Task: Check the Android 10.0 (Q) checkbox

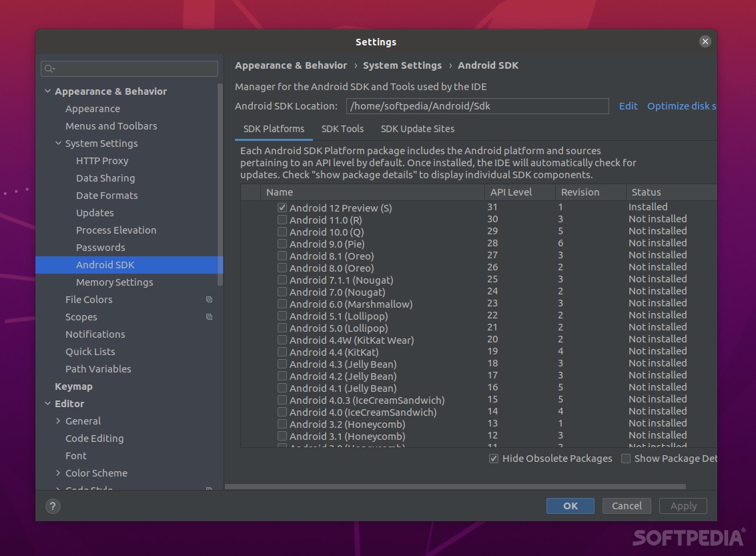Action: tap(282, 232)
